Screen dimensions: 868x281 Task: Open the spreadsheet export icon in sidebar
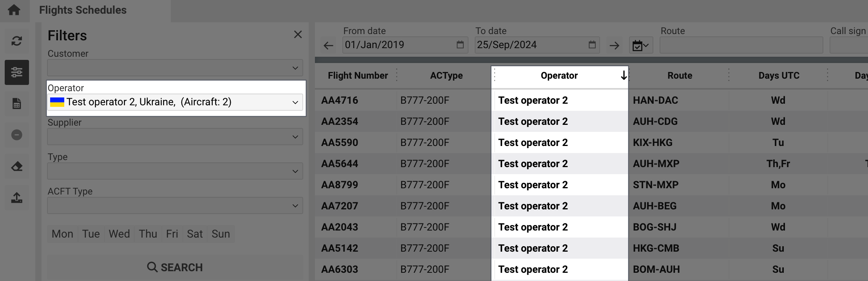pyautogui.click(x=16, y=104)
